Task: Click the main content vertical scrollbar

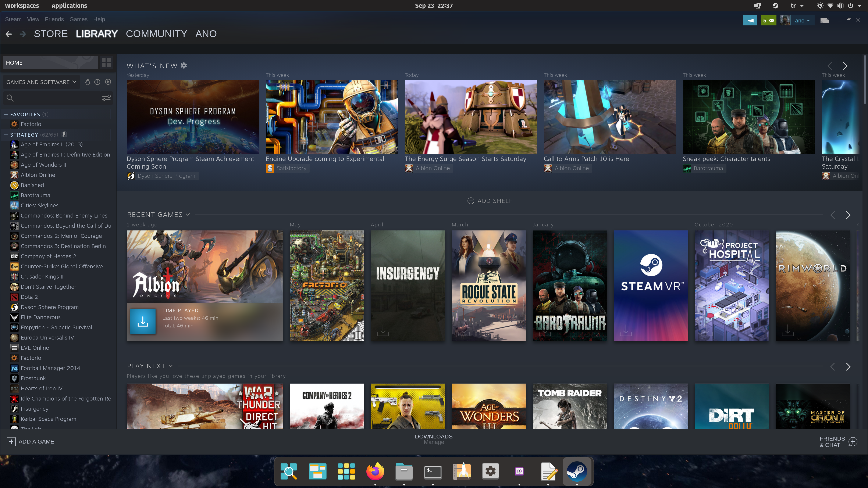Action: click(x=865, y=80)
